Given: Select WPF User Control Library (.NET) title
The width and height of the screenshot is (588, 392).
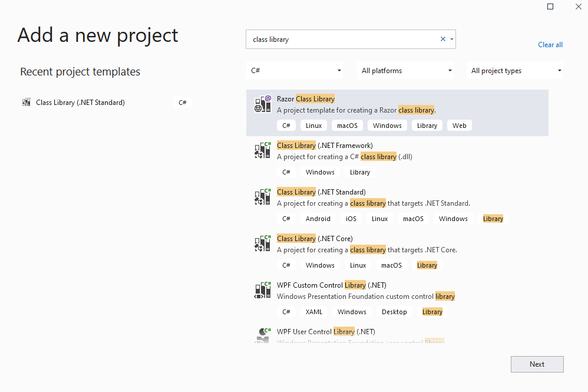Looking at the screenshot, I should tap(326, 332).
